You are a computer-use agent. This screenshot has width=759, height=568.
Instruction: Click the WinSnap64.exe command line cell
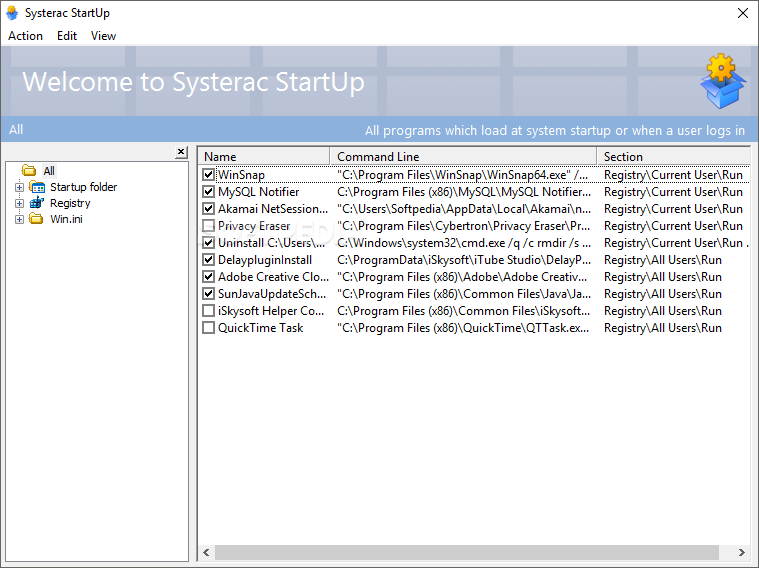coord(463,175)
